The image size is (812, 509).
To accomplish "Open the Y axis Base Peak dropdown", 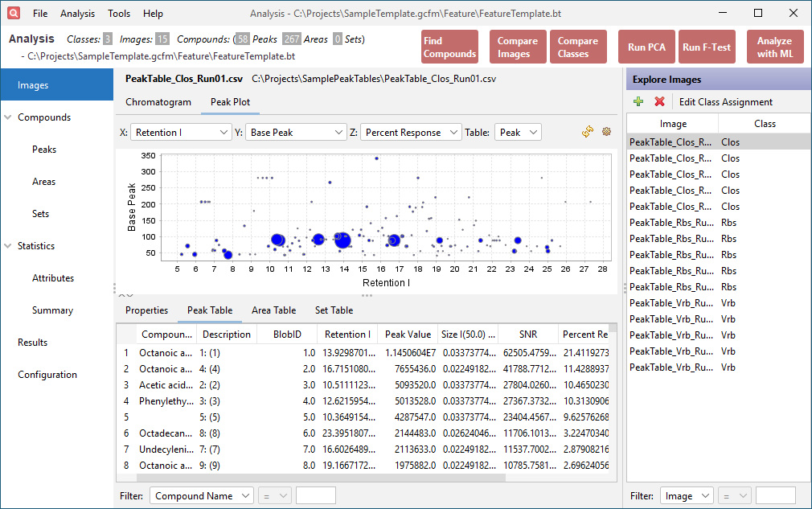I will click(295, 133).
